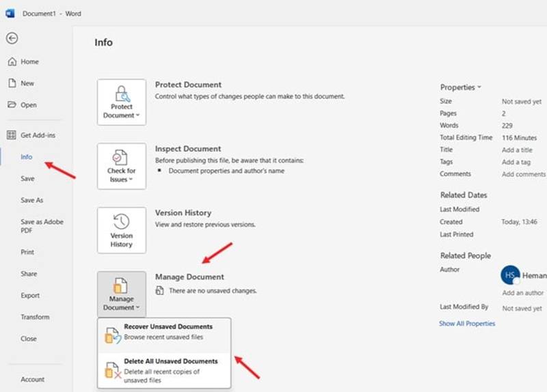
Task: Click the Word logo icon in title bar
Action: tap(10, 13)
